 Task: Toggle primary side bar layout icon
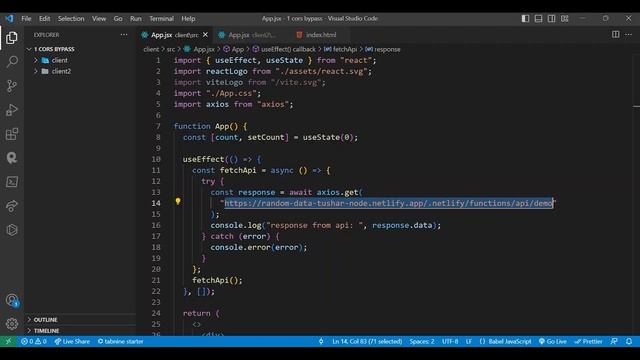point(525,18)
